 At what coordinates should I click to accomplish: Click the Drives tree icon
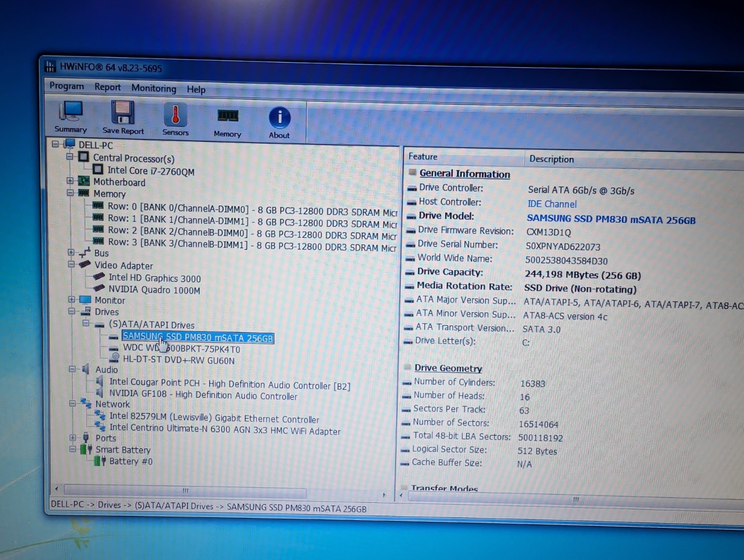(x=86, y=311)
